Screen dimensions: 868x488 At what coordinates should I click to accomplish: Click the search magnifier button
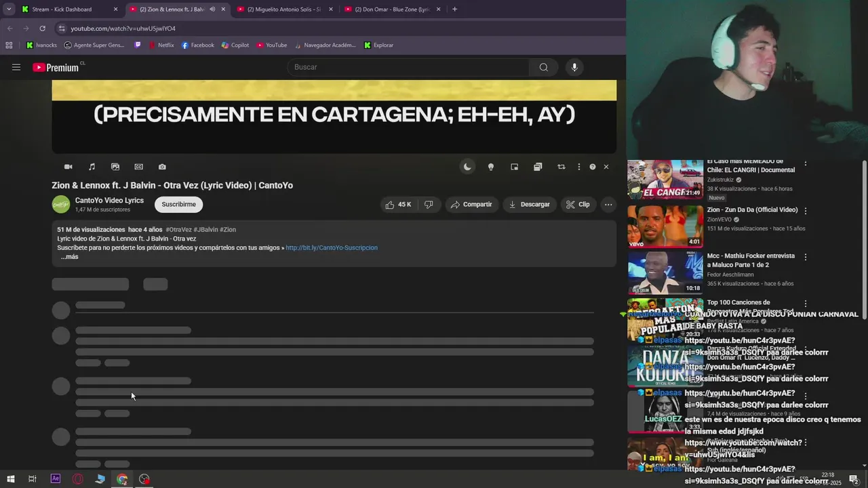[x=543, y=67]
